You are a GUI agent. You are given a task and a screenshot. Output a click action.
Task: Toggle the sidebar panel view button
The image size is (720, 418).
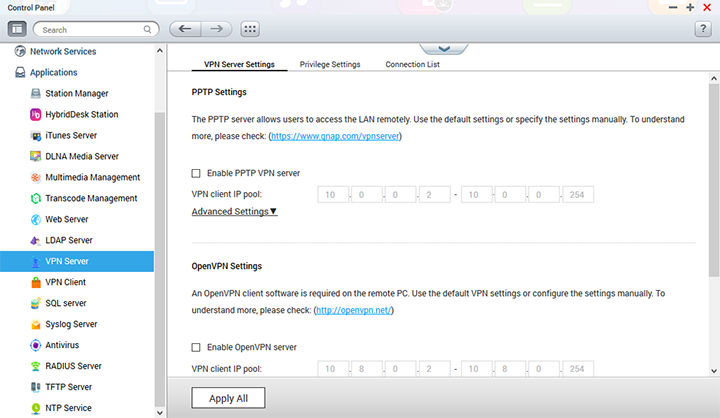click(x=17, y=29)
